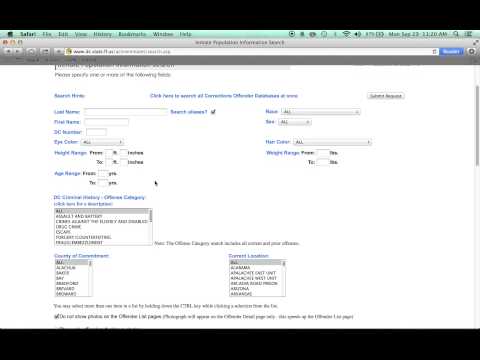Click the Submit Request button
This screenshot has width=480, height=360.
click(386, 96)
